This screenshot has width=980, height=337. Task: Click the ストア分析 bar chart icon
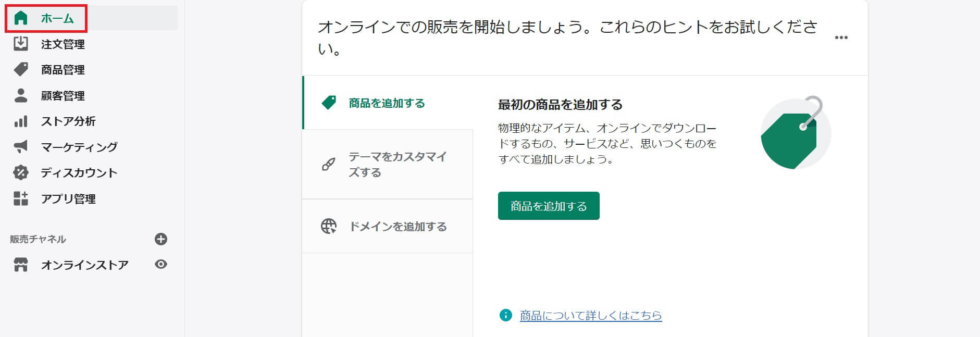21,121
